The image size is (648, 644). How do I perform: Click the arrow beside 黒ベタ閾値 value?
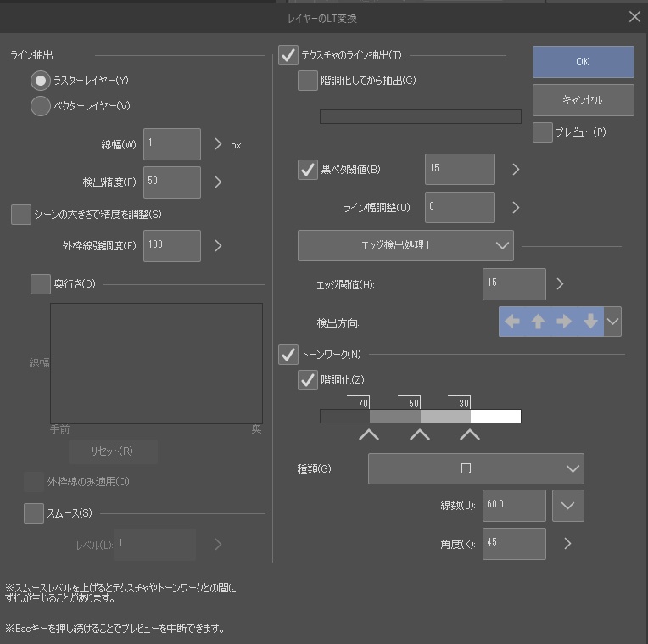(x=515, y=169)
